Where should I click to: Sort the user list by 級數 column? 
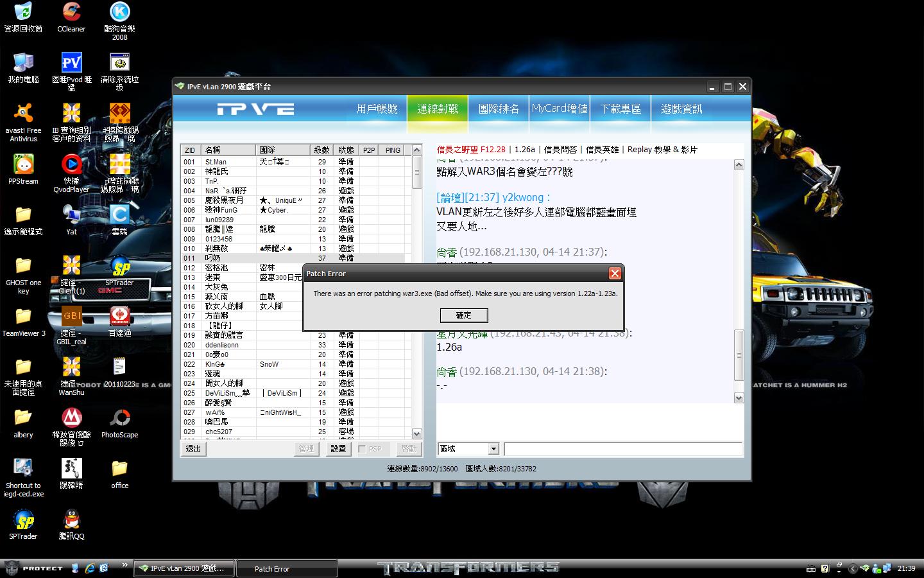pos(321,150)
